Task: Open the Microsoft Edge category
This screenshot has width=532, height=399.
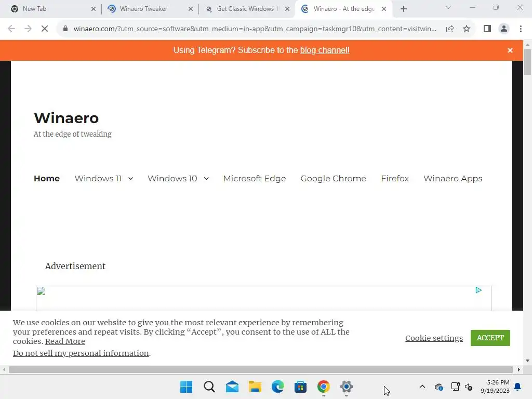Action: (x=255, y=179)
